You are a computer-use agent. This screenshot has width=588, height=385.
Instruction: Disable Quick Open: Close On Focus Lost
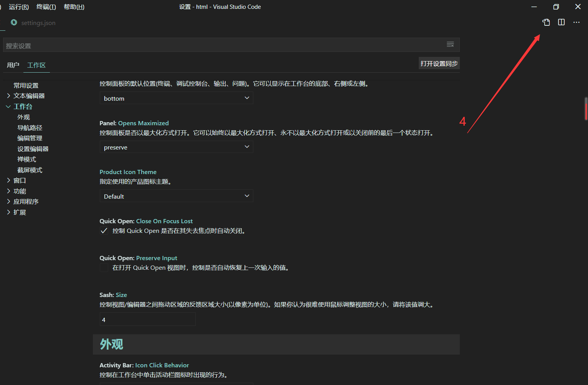tap(104, 231)
